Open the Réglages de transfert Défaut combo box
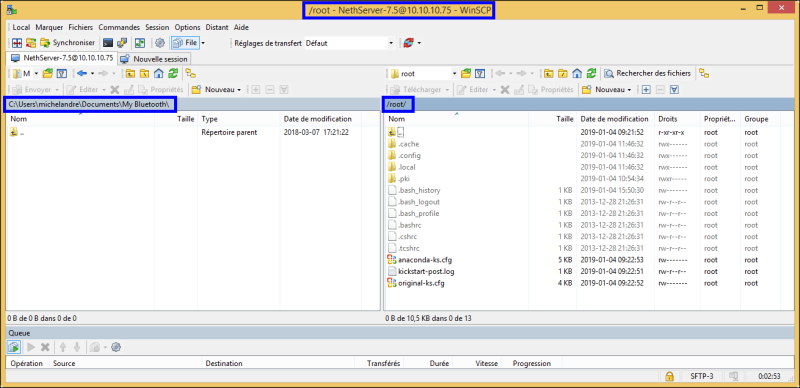The image size is (800, 388). [x=349, y=43]
